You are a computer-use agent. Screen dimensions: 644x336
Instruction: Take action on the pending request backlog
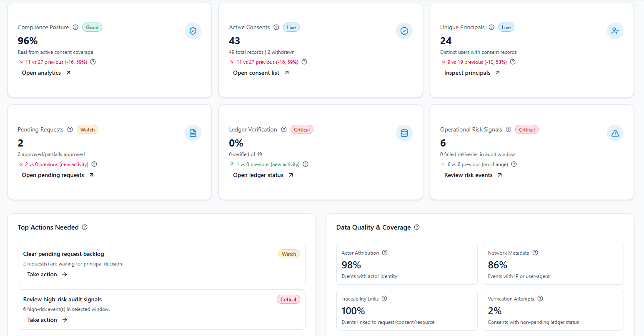(x=42, y=274)
